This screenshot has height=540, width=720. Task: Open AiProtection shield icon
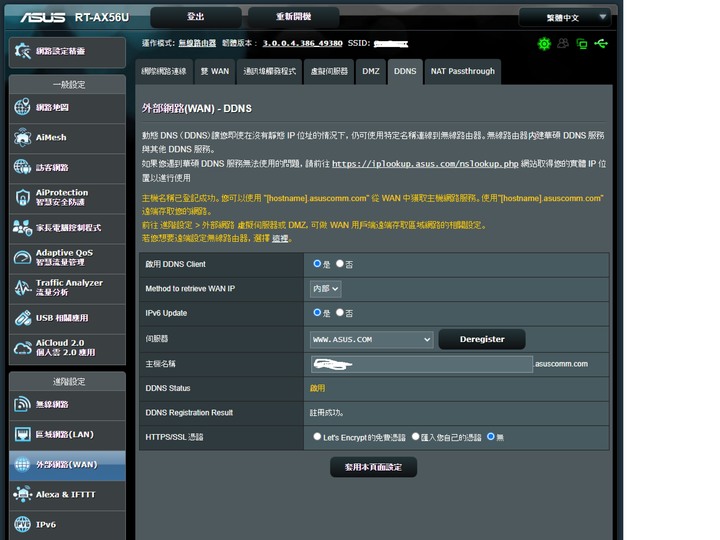click(x=22, y=197)
